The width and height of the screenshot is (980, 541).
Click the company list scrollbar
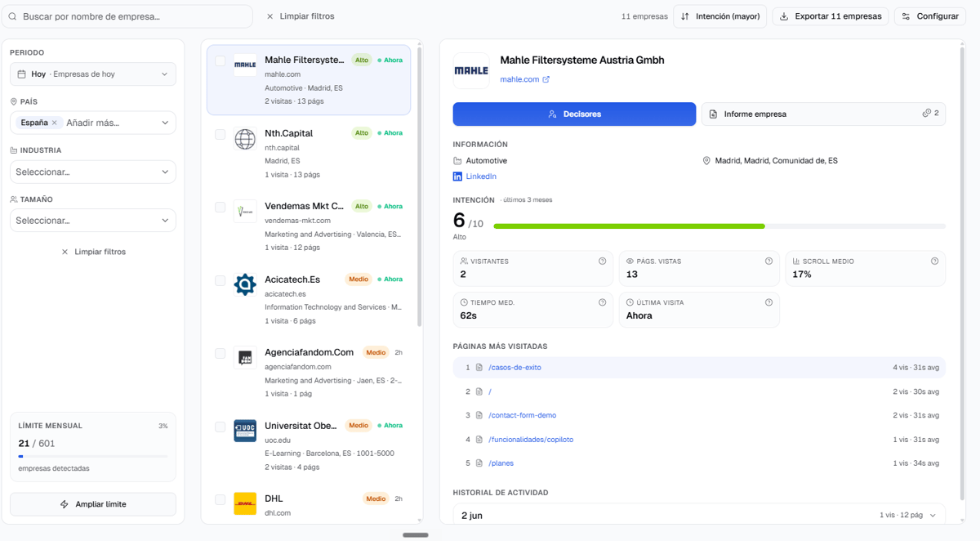click(x=420, y=187)
